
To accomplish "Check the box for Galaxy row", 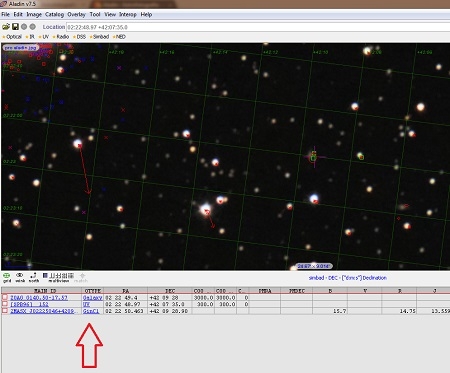I will click(x=5, y=297).
